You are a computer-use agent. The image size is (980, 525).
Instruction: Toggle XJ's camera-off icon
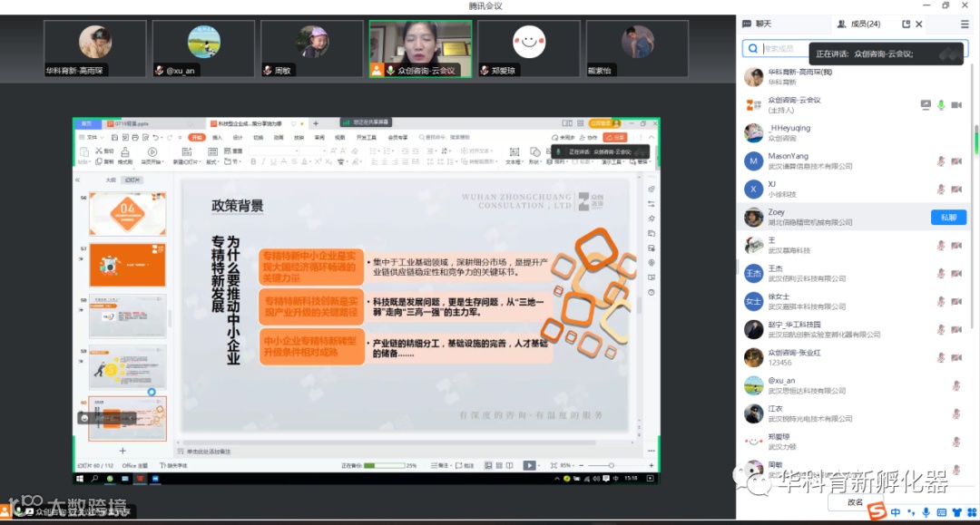coord(956,190)
